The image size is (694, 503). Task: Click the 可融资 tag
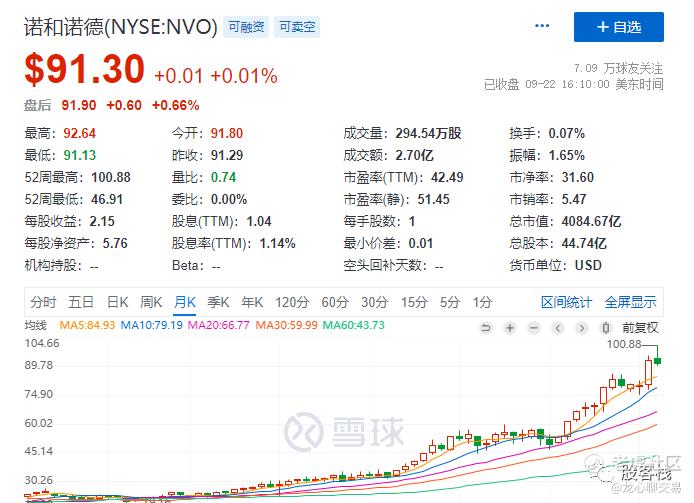tap(246, 27)
